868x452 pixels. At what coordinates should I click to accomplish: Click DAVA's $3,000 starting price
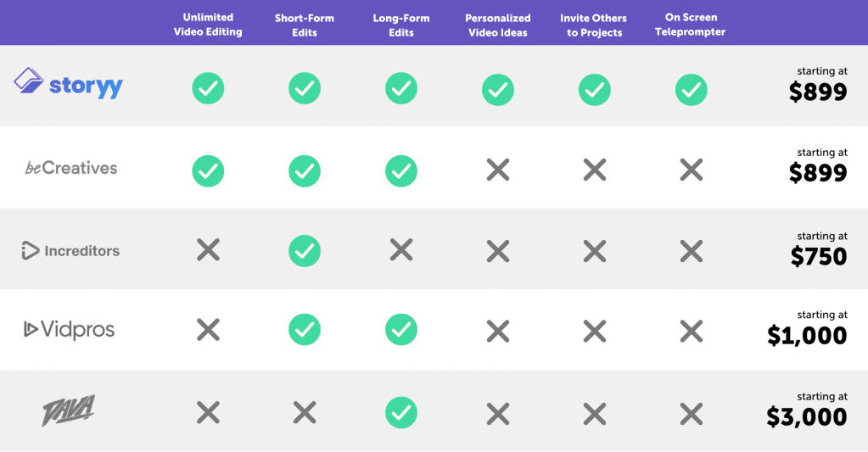point(807,416)
